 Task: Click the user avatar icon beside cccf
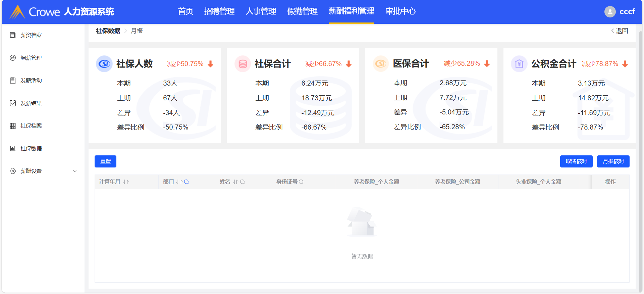pos(610,12)
